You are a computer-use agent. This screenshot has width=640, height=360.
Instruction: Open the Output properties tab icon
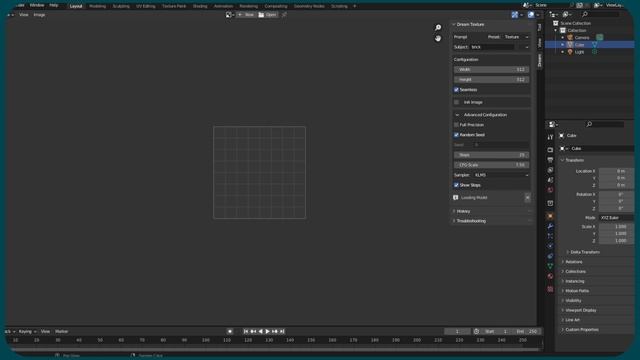pos(550,160)
